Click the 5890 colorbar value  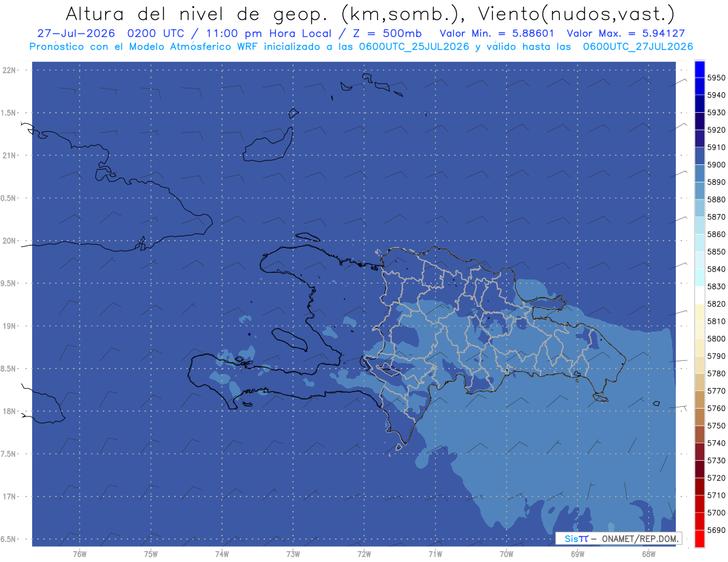(x=716, y=182)
